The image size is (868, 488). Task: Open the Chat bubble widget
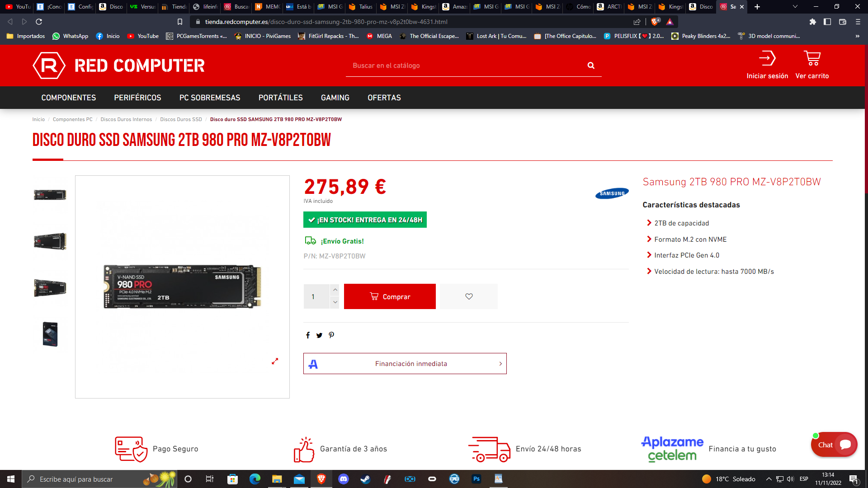[834, 445]
